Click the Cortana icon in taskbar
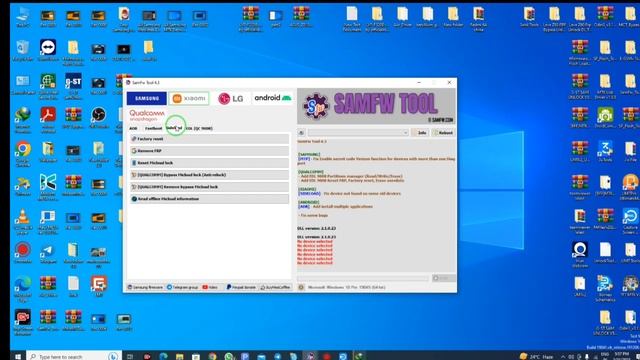 click(x=113, y=356)
